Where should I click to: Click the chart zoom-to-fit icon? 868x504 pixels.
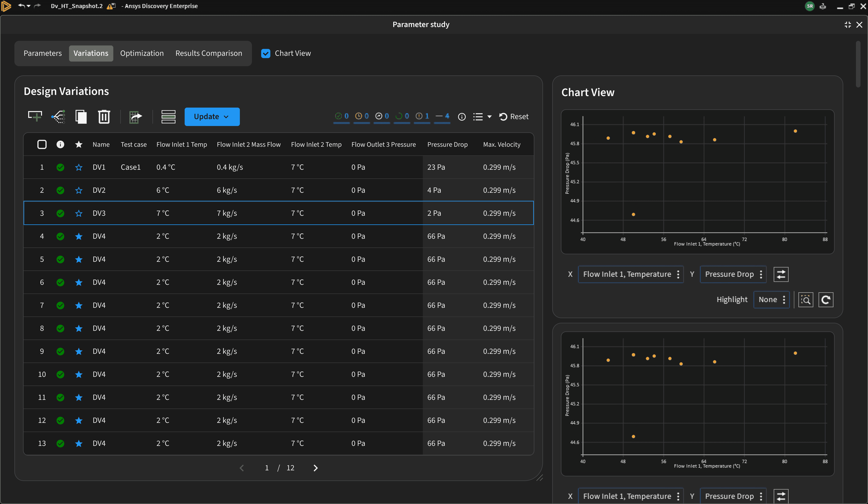[x=806, y=300]
